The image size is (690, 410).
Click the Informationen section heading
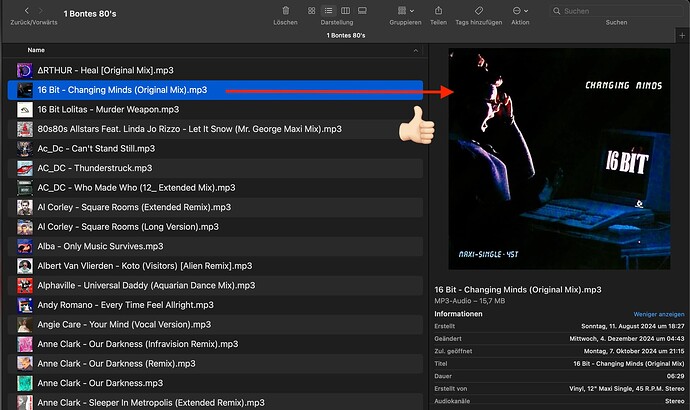tap(458, 314)
